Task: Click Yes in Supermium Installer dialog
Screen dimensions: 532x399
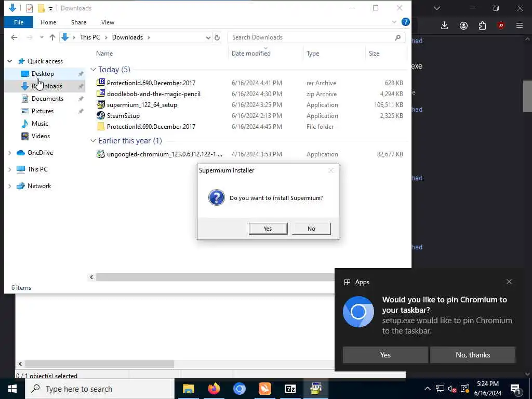Action: click(268, 229)
